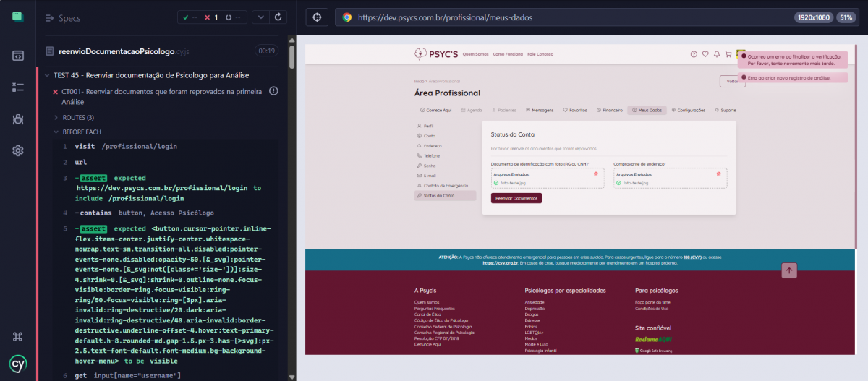Select Perfil in the side menu
This screenshot has width=868, height=381.
tap(428, 126)
